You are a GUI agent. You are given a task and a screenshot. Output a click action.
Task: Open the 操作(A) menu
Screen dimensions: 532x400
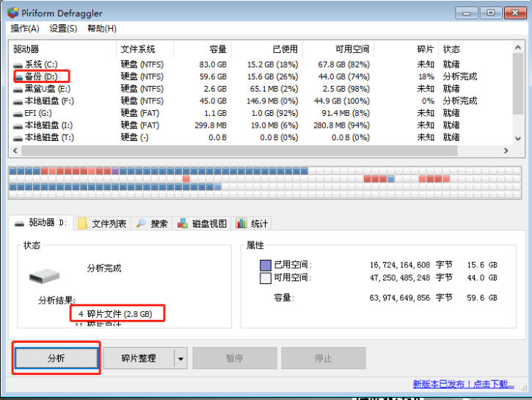25,29
